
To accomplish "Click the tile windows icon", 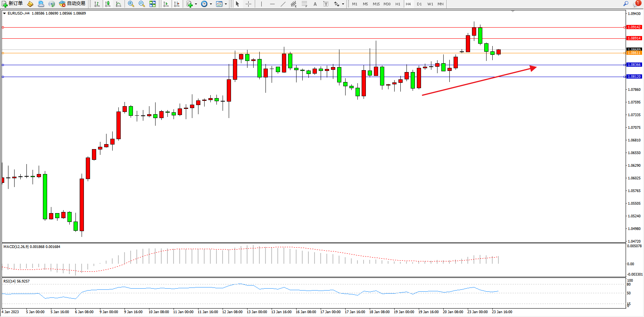I will (x=152, y=4).
